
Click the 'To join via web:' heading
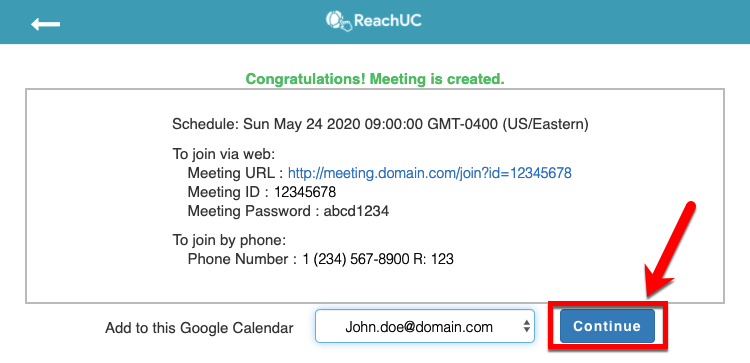(x=224, y=154)
